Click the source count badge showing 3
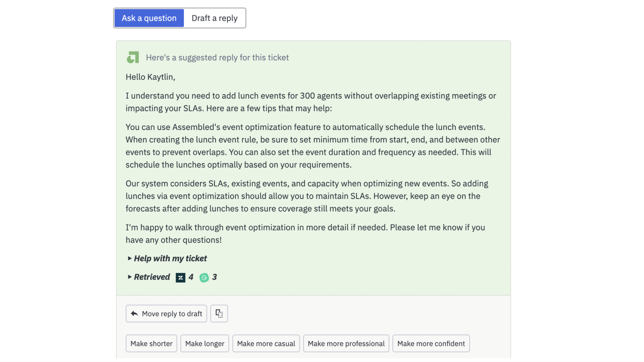Screen dimensions: 644x362 pos(215,277)
